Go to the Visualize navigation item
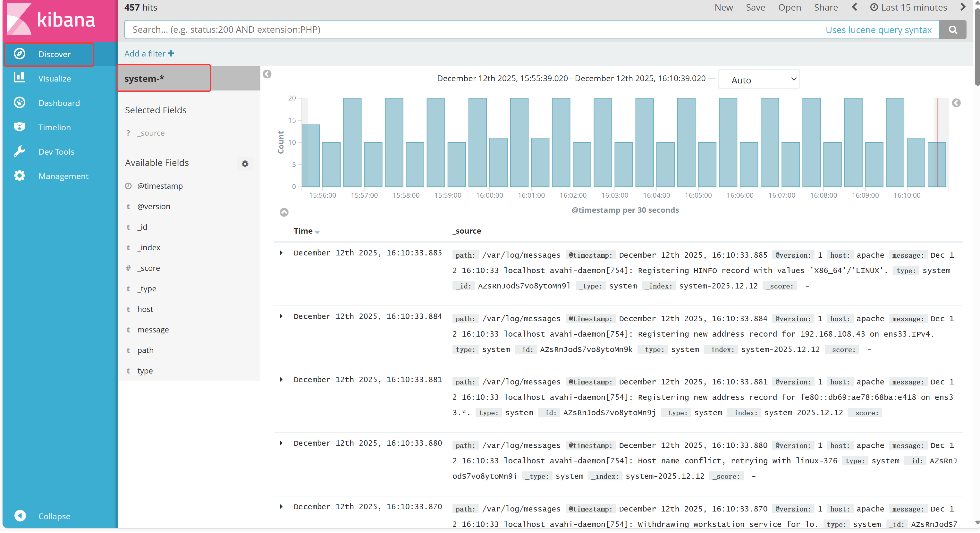This screenshot has height=533, width=980. click(x=55, y=78)
